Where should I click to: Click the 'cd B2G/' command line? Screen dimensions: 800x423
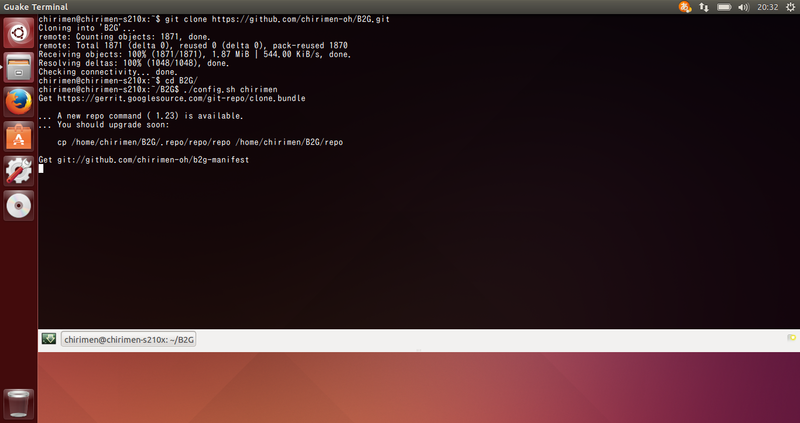pos(118,81)
